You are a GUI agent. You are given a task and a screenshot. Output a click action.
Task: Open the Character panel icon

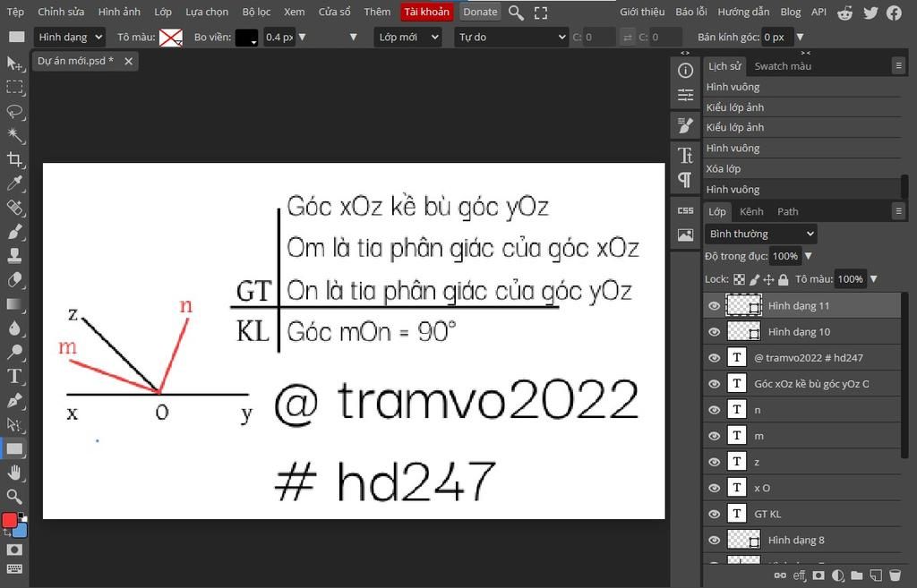pyautogui.click(x=685, y=156)
